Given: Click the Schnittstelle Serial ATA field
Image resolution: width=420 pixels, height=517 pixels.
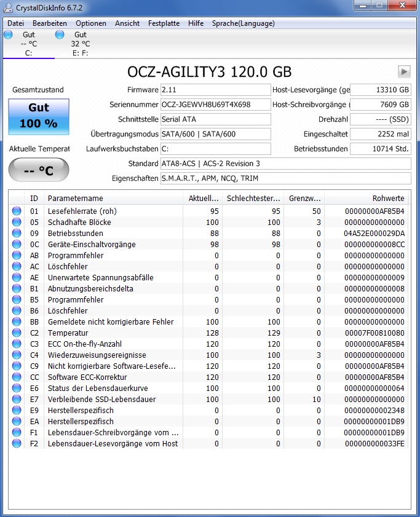Looking at the screenshot, I should click(215, 119).
